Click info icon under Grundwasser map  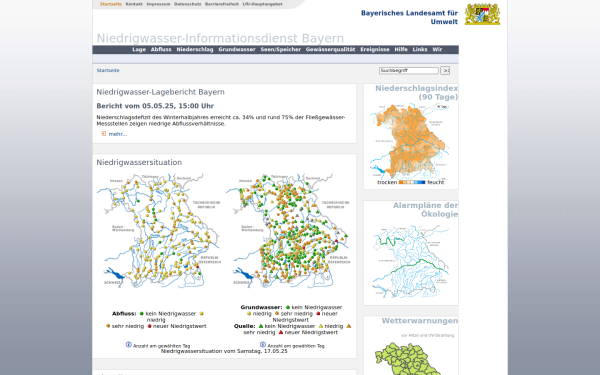pos(263,345)
